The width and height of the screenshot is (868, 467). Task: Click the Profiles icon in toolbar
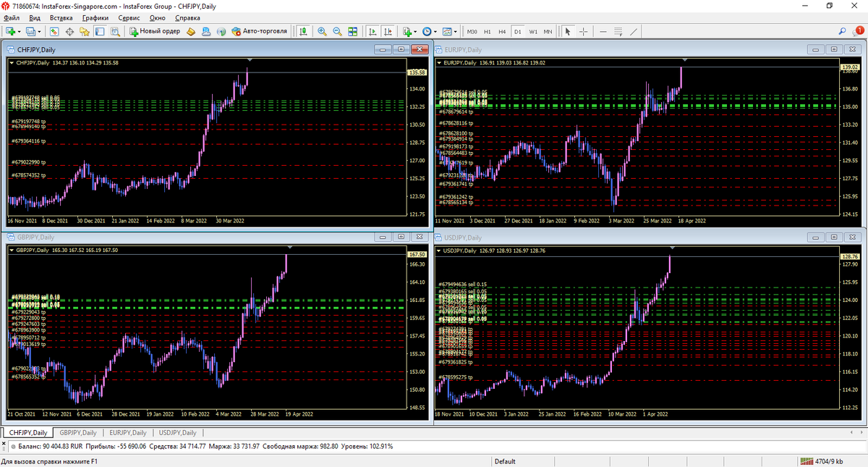[x=31, y=31]
